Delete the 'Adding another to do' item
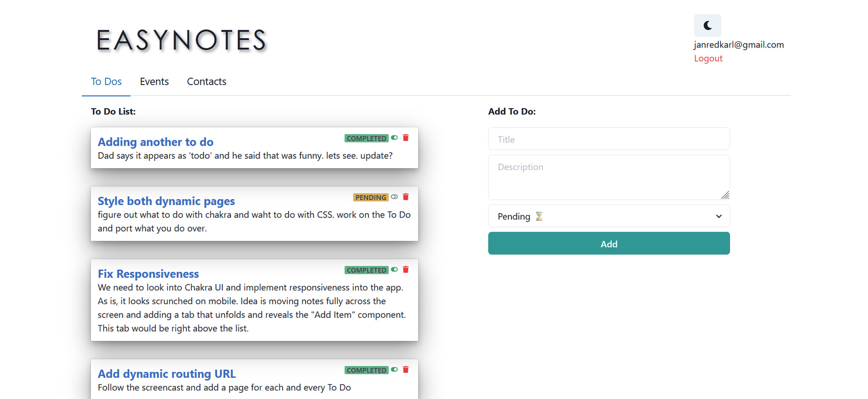This screenshot has height=399, width=868. point(406,138)
